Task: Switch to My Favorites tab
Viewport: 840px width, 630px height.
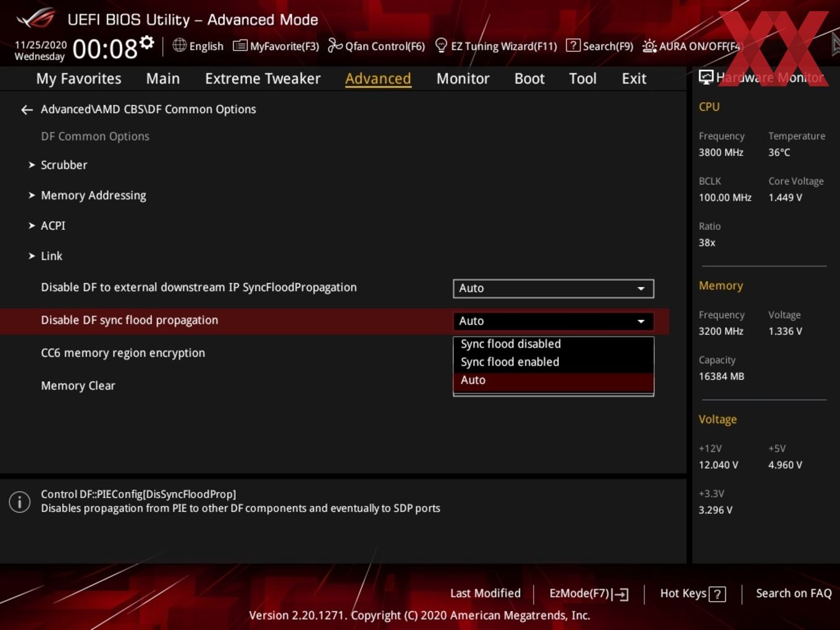Action: point(78,78)
